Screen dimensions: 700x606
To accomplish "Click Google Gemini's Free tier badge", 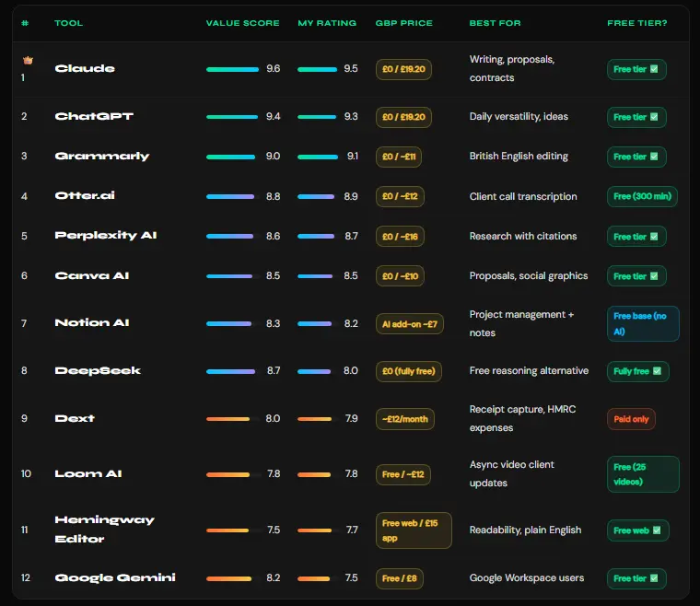I will [x=636, y=578].
